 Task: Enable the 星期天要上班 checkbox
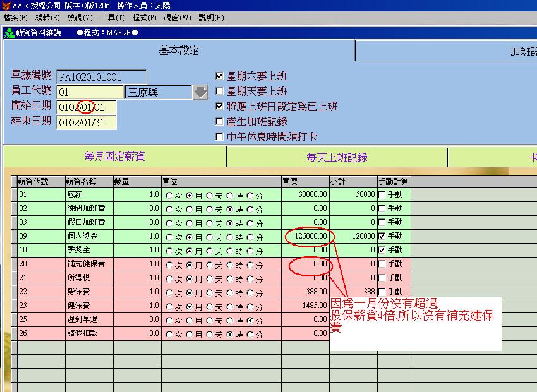click(220, 92)
